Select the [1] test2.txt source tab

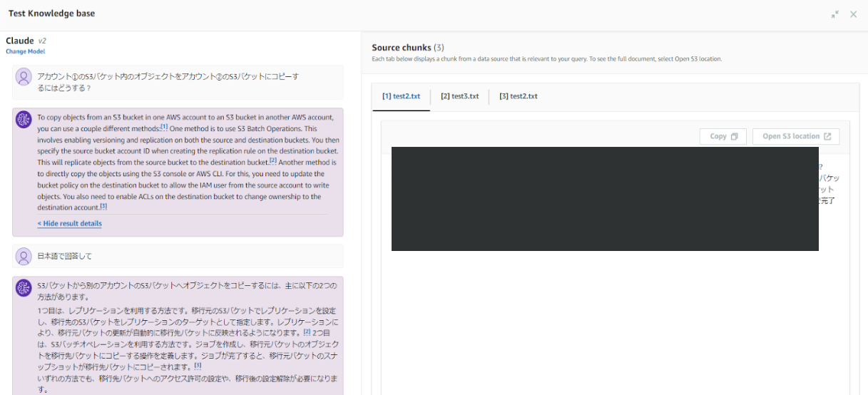click(x=401, y=96)
